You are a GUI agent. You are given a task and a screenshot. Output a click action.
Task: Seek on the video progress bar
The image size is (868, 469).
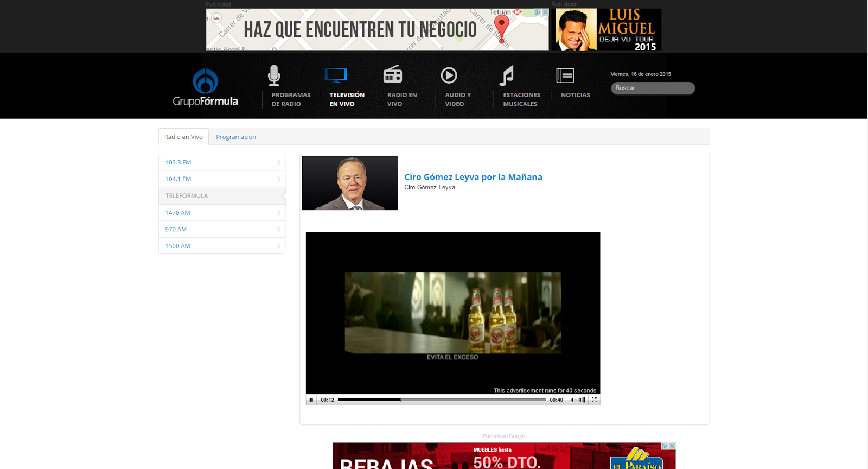[x=442, y=400]
